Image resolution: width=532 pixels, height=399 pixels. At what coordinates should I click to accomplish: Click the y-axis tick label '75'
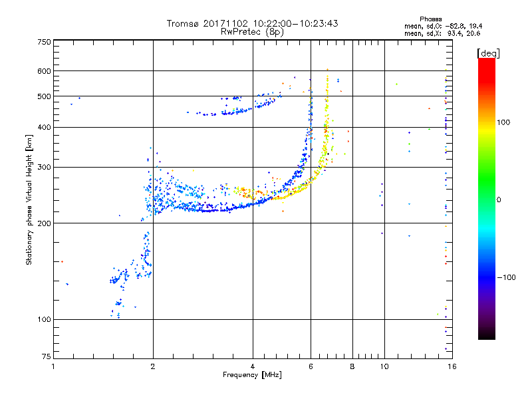click(47, 356)
